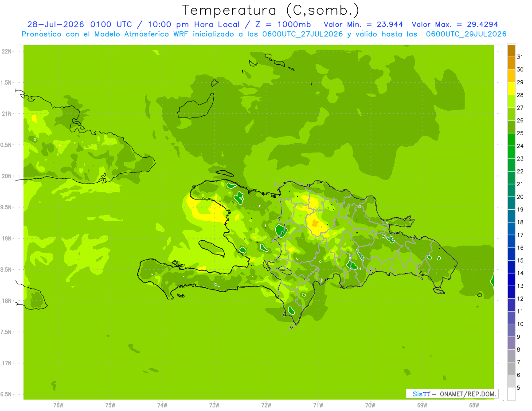Click the '75W' longitude label

tap(110, 405)
